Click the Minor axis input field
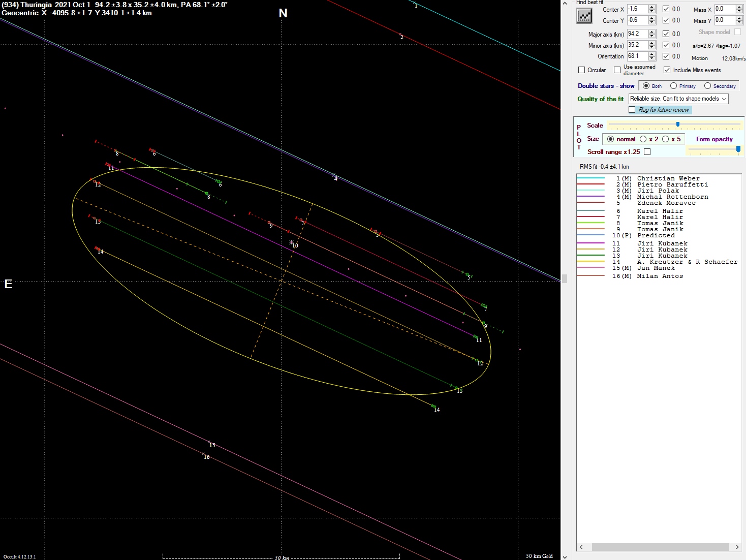746x560 pixels. pyautogui.click(x=637, y=45)
